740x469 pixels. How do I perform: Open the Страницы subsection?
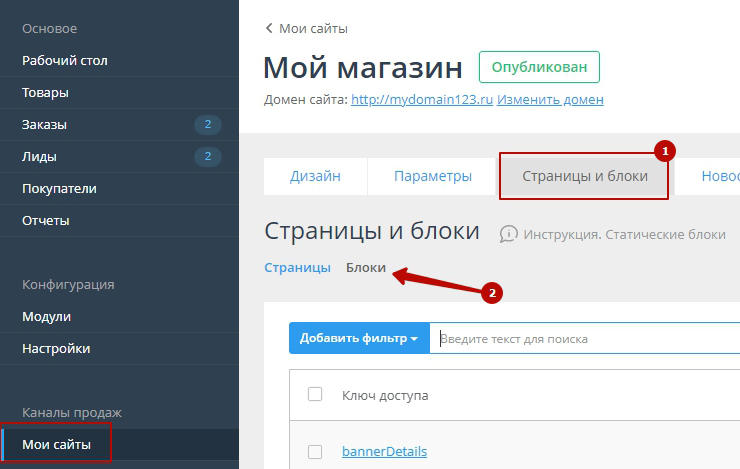(297, 268)
